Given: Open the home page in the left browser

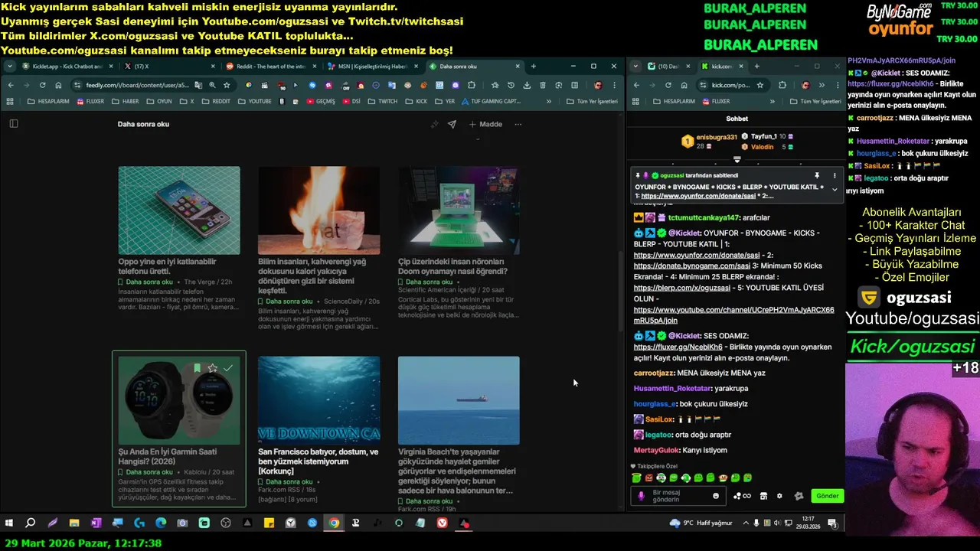Looking at the screenshot, I should [x=58, y=85].
